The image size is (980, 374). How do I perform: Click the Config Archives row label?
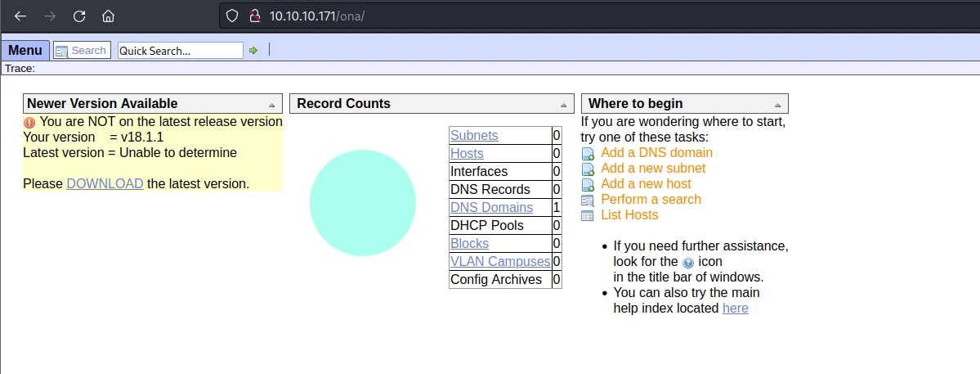pyautogui.click(x=496, y=280)
